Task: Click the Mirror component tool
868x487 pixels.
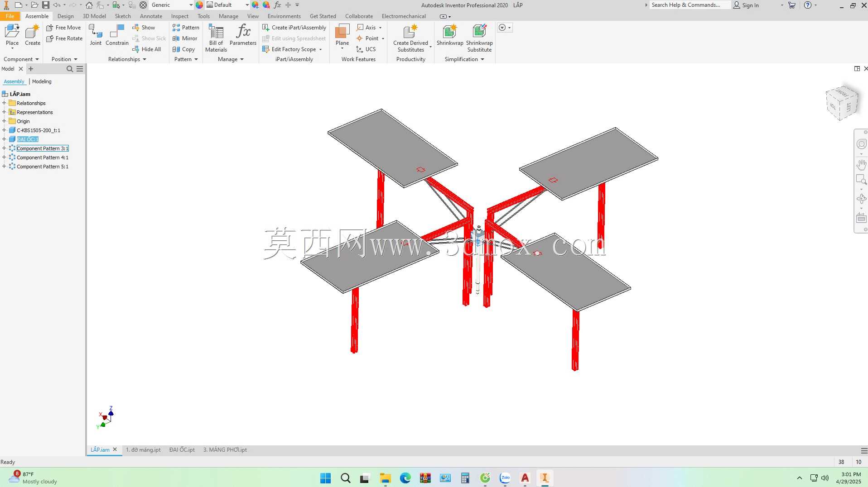Action: coord(185,38)
